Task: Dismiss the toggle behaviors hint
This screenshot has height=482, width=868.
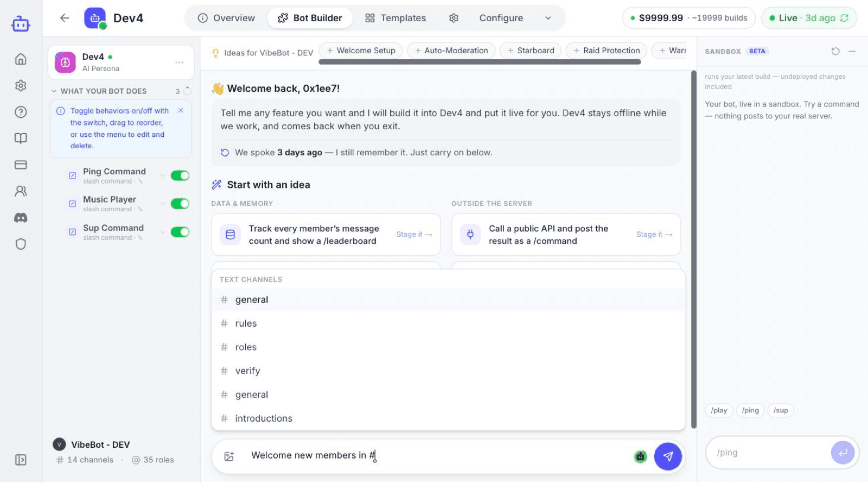Action: click(181, 110)
